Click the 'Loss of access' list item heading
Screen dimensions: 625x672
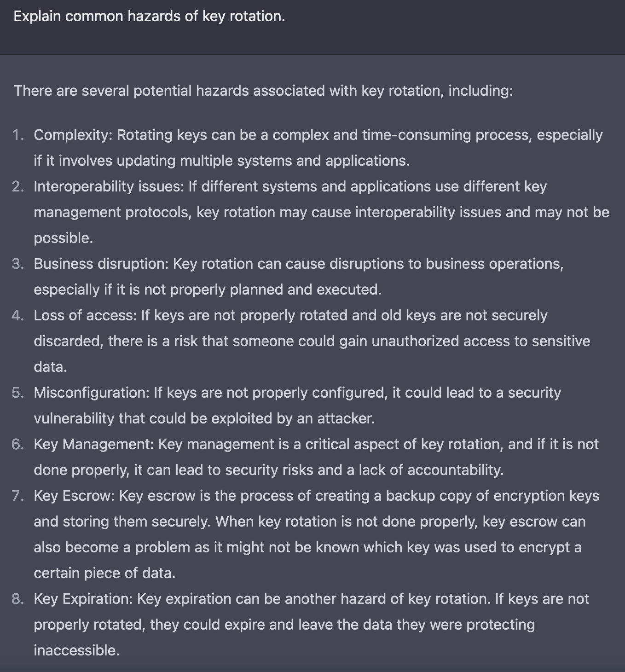point(85,315)
